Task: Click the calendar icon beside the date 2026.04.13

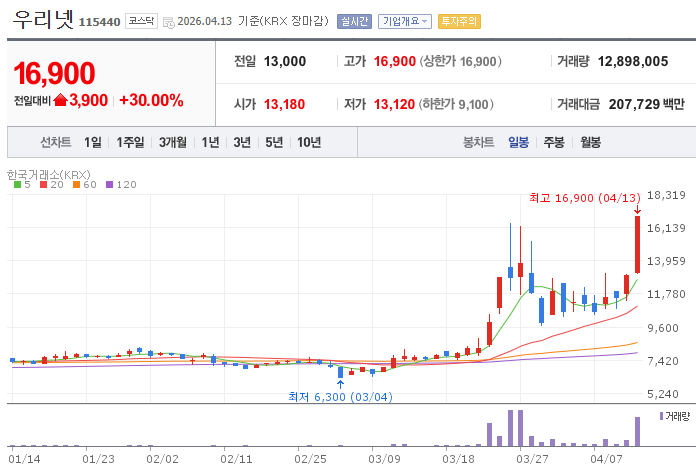Action: point(169,22)
